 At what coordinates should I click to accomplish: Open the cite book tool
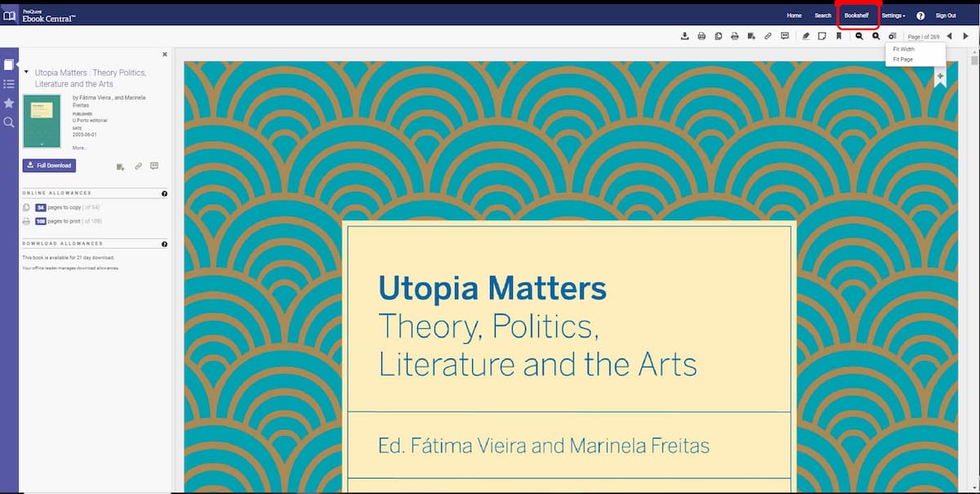[750, 36]
